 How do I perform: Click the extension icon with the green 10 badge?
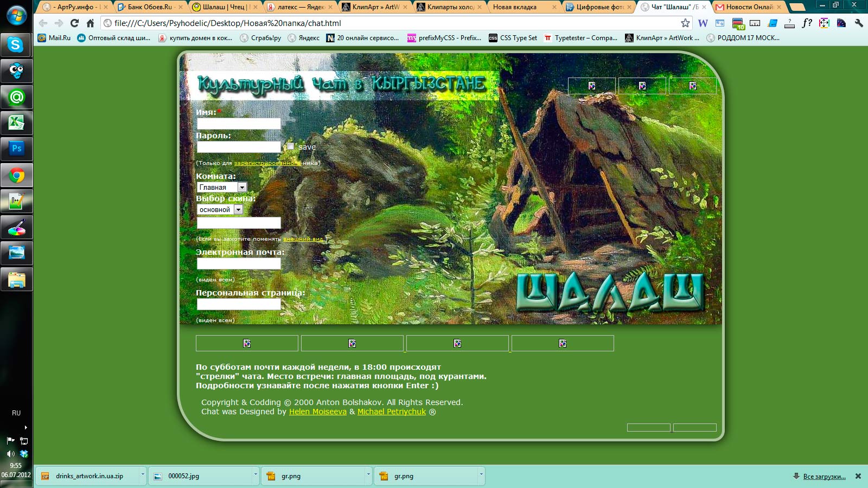tap(738, 23)
